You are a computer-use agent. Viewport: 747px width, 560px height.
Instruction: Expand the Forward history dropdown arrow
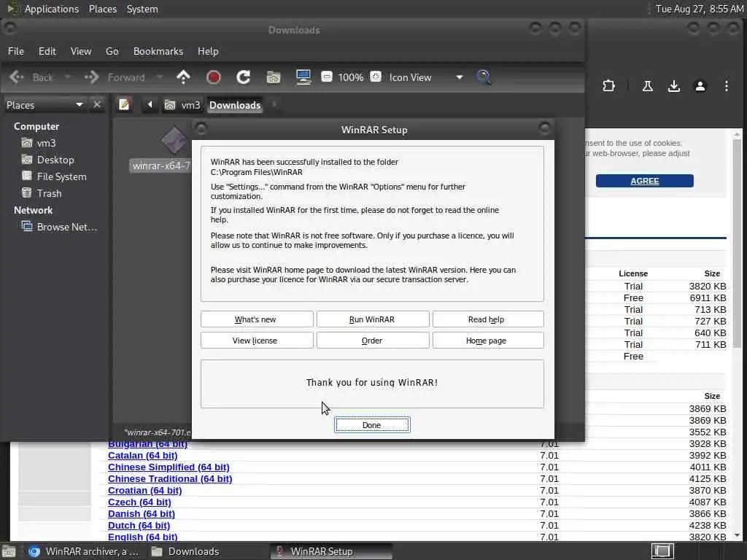click(160, 77)
